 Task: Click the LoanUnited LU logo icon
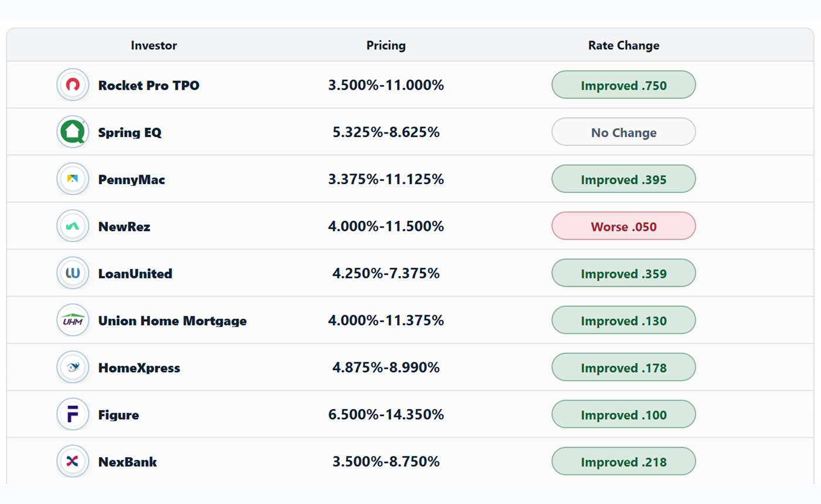[x=73, y=273]
